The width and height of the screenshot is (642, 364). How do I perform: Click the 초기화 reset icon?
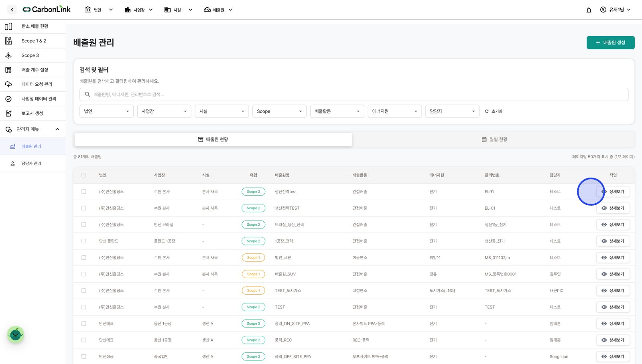487,111
